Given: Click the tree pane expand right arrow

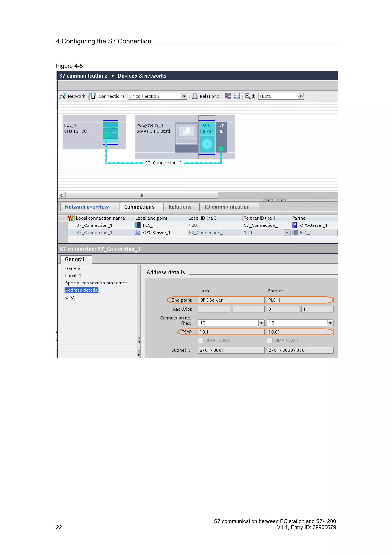Looking at the screenshot, I should [139, 354].
